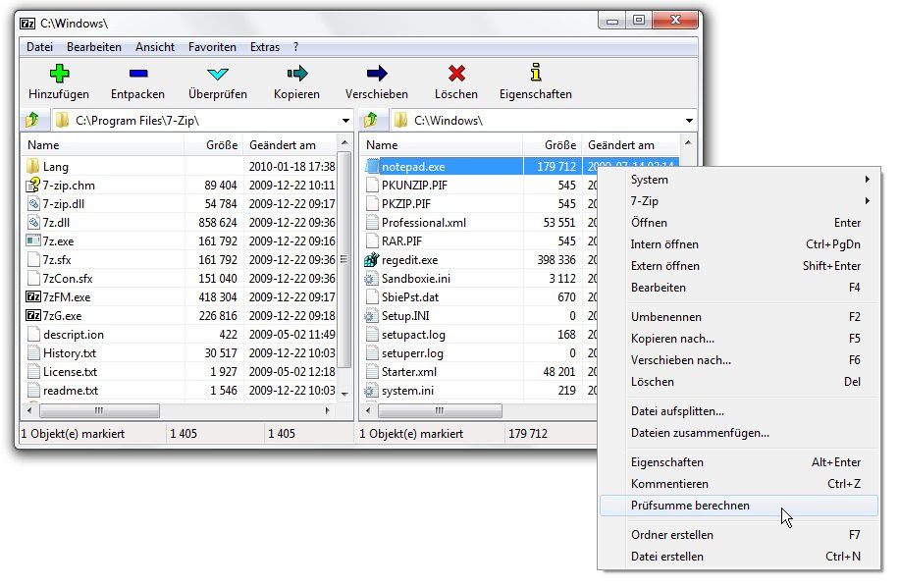Select the readme.txt row
The width and height of the screenshot is (899, 588).
(x=181, y=390)
